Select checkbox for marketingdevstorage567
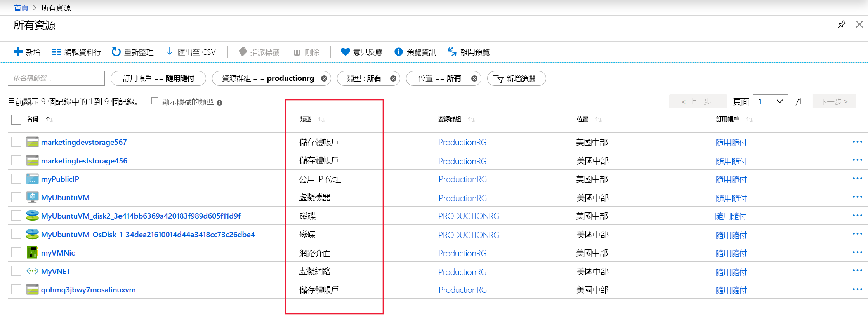 point(16,142)
